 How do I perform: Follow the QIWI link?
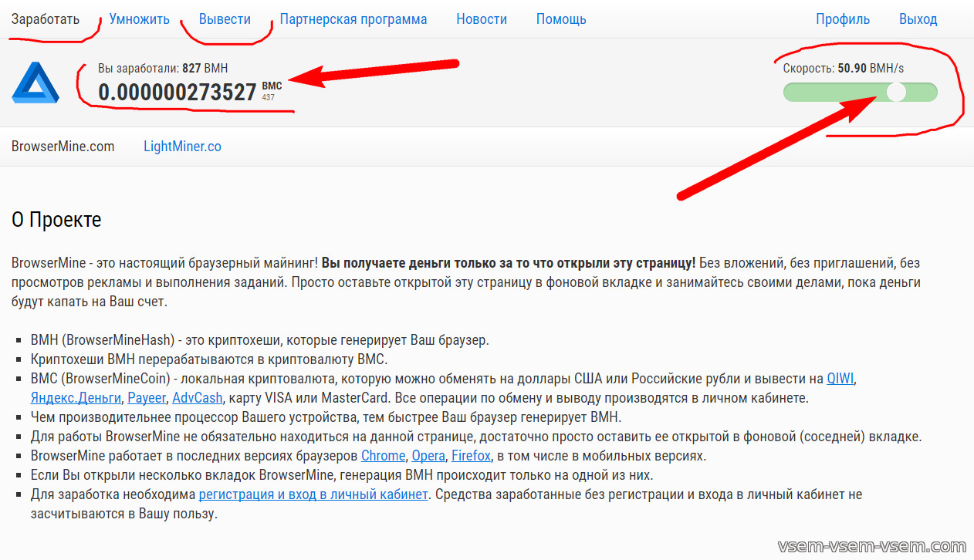pyautogui.click(x=841, y=379)
